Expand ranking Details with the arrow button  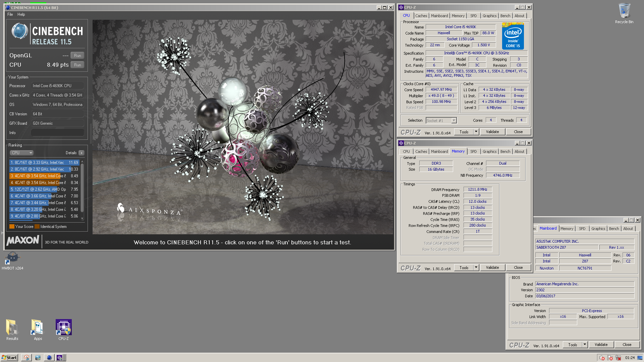click(x=82, y=153)
